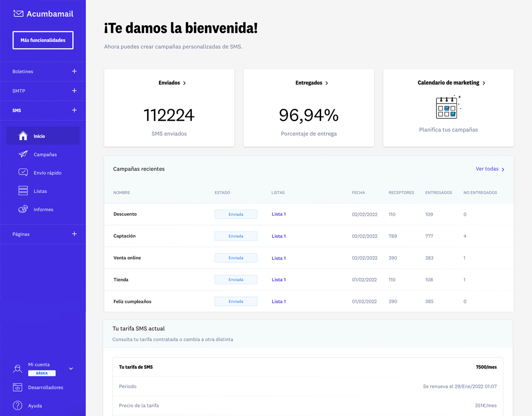
Task: Click Ver todas campaigns link
Action: 487,169
